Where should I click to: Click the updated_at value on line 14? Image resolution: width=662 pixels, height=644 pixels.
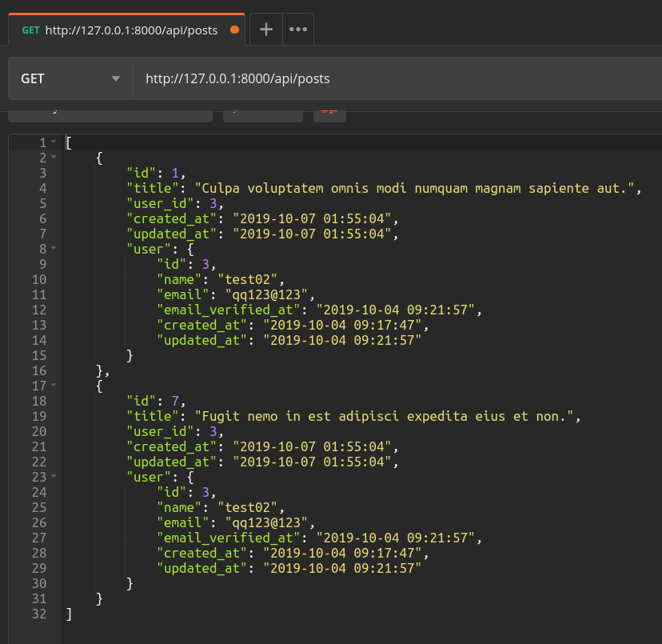[342, 340]
